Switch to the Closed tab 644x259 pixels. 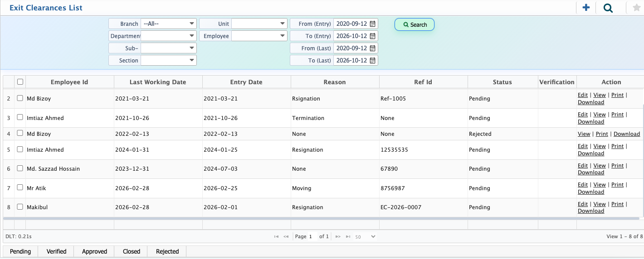[x=132, y=251]
